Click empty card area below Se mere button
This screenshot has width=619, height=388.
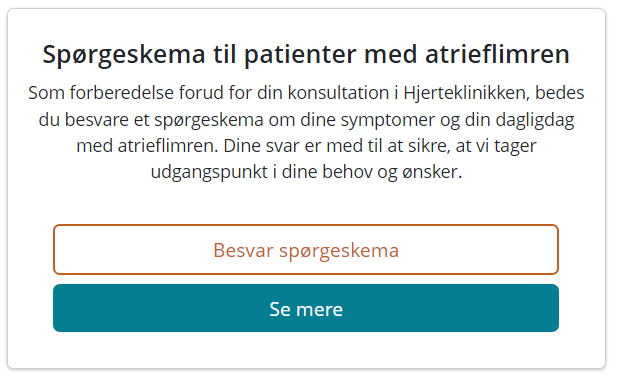coord(306,350)
